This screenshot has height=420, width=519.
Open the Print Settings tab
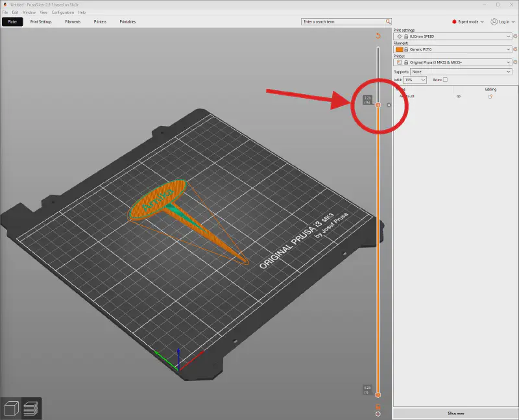[41, 21]
